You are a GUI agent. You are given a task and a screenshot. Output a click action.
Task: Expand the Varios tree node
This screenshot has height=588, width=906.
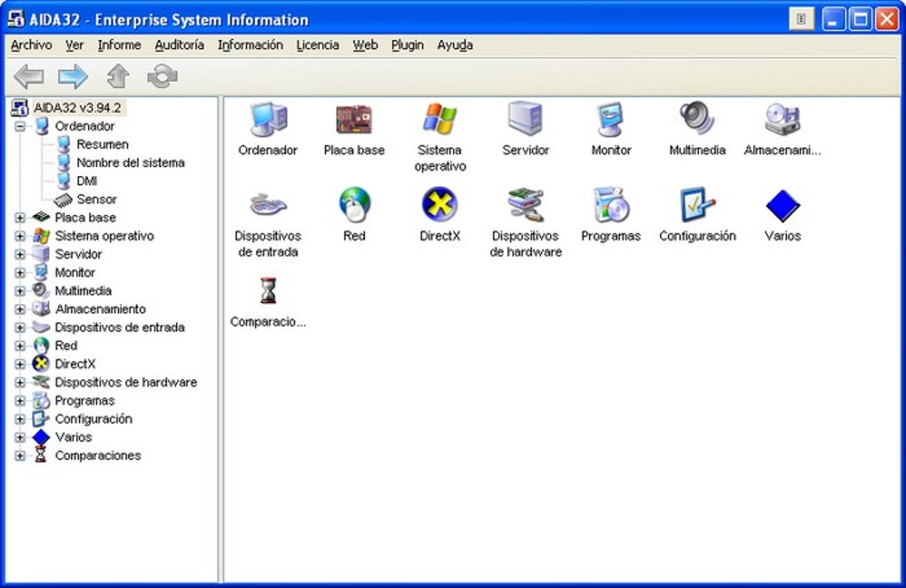20,437
